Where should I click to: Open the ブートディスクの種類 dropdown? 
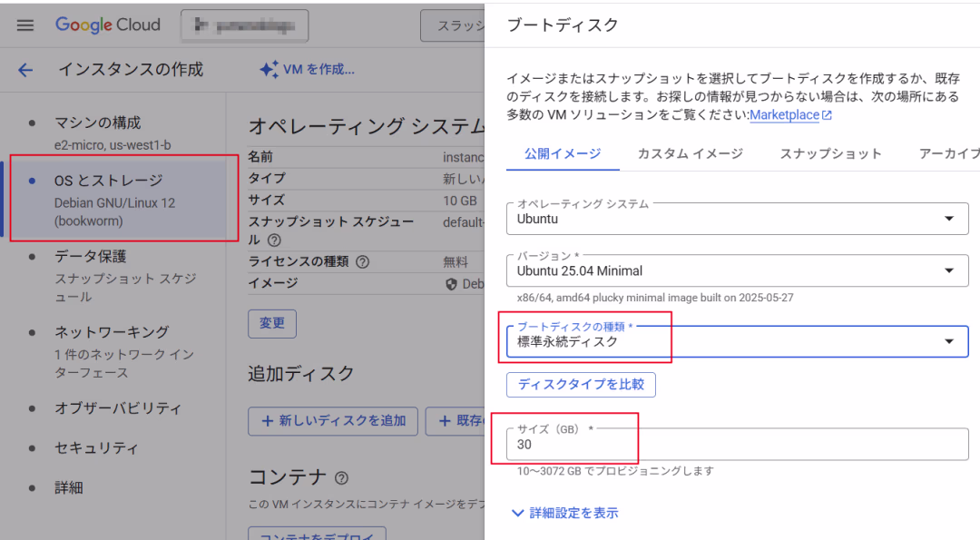click(738, 341)
